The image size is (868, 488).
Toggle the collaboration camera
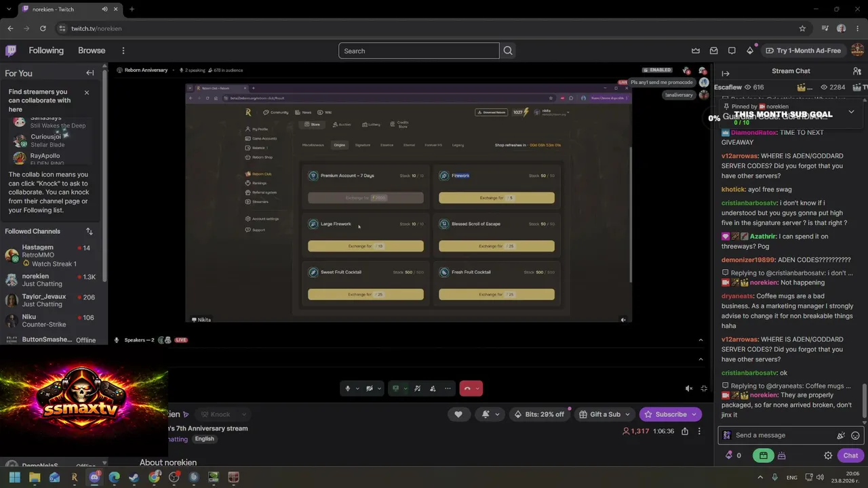370,388
